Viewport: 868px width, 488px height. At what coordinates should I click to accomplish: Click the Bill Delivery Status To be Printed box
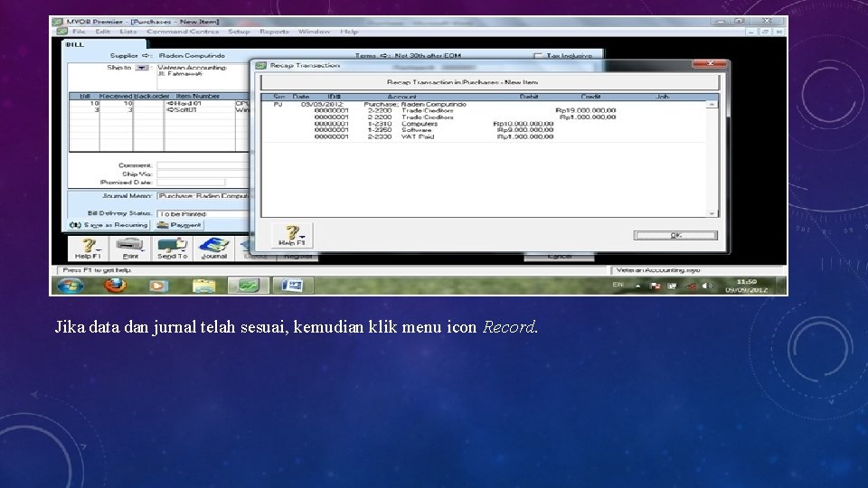tap(203, 213)
